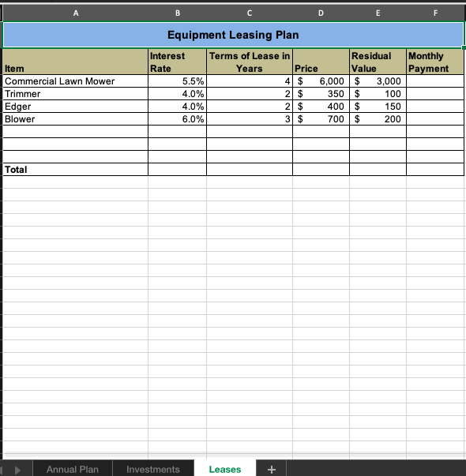This screenshot has height=476, width=466.
Task: Click Monthly Payment cell for Blower
Action: (x=435, y=119)
